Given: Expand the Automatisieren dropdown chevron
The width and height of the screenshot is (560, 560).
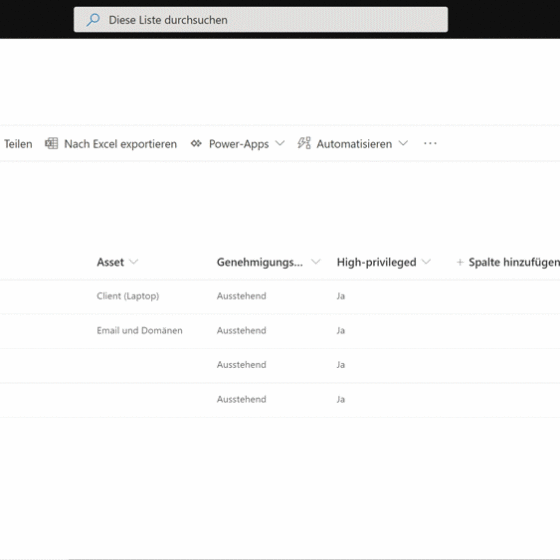Looking at the screenshot, I should pos(403,143).
